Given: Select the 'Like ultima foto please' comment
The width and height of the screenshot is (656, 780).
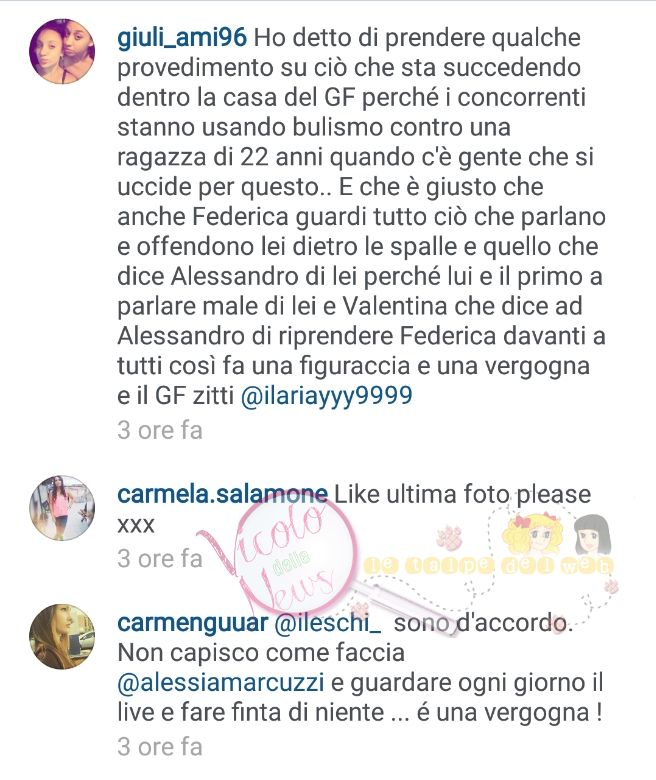Looking at the screenshot, I should click(x=354, y=509).
